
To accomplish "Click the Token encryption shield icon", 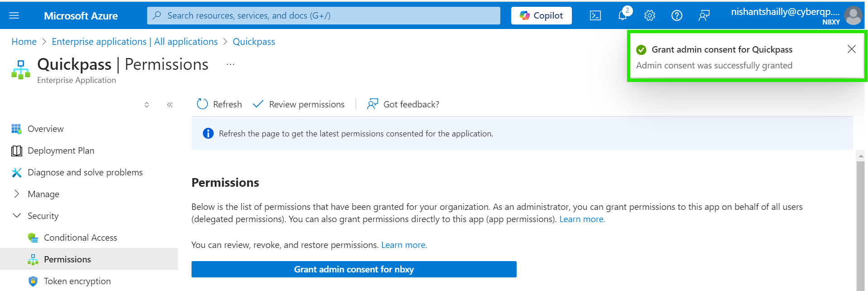I will pos(33,281).
